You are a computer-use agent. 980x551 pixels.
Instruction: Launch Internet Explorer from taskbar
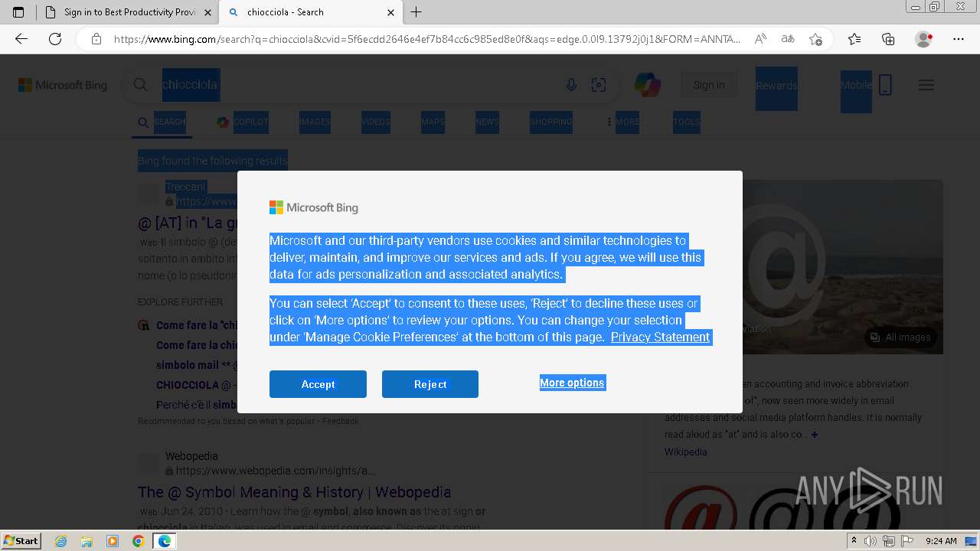[x=61, y=541]
